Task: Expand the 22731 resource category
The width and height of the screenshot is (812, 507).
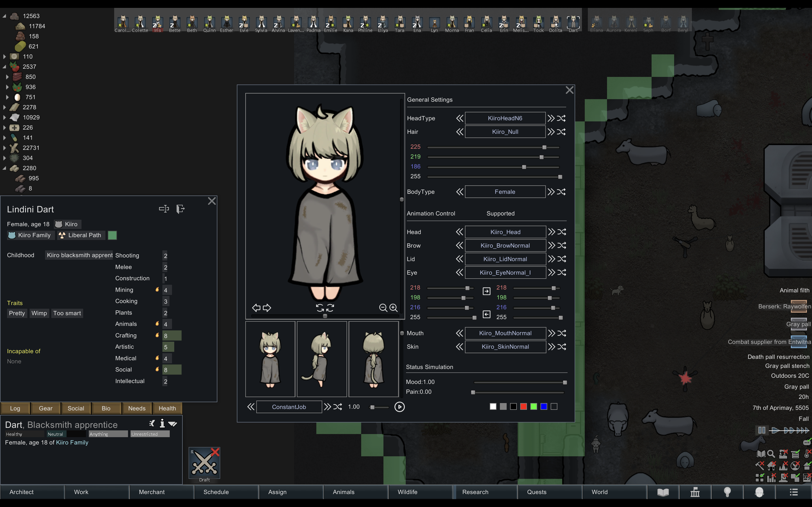Action: 5,148
